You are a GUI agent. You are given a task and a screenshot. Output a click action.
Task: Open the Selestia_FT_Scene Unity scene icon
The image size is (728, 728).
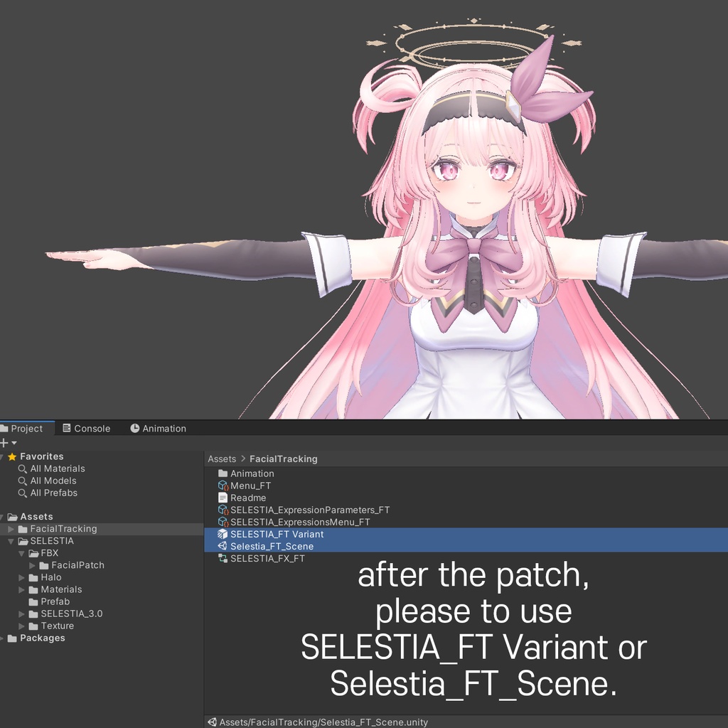(x=221, y=546)
